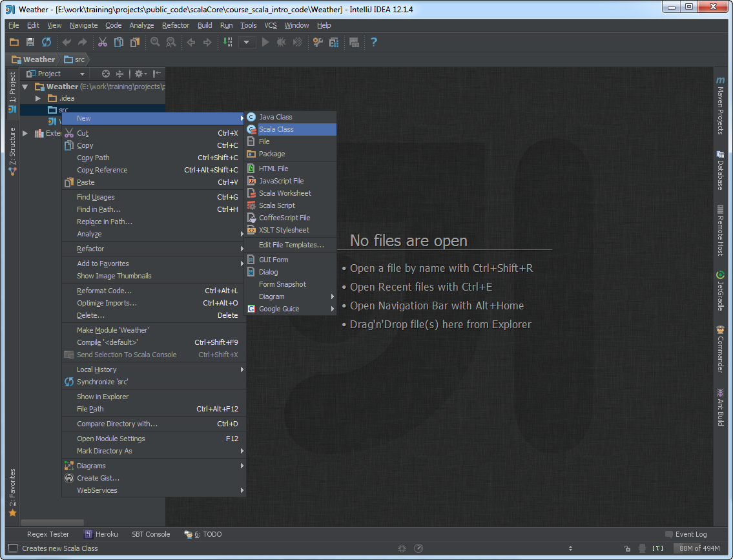
Task: Click Create Gist in context menu
Action: [154, 478]
